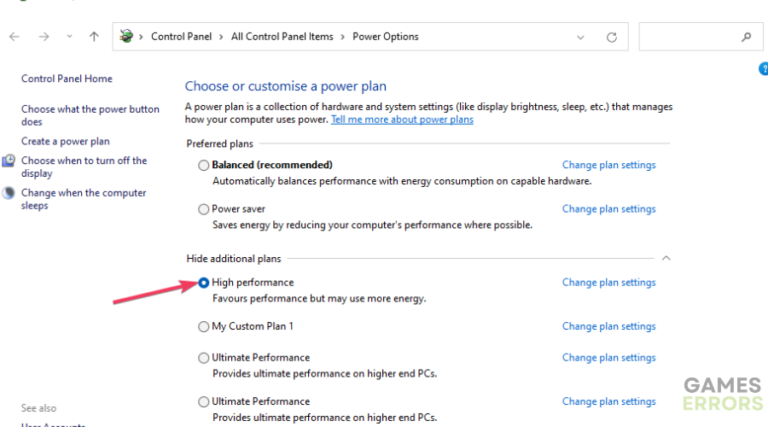Open the recent locations dropdown arrow
This screenshot has width=768, height=427.
tap(69, 37)
